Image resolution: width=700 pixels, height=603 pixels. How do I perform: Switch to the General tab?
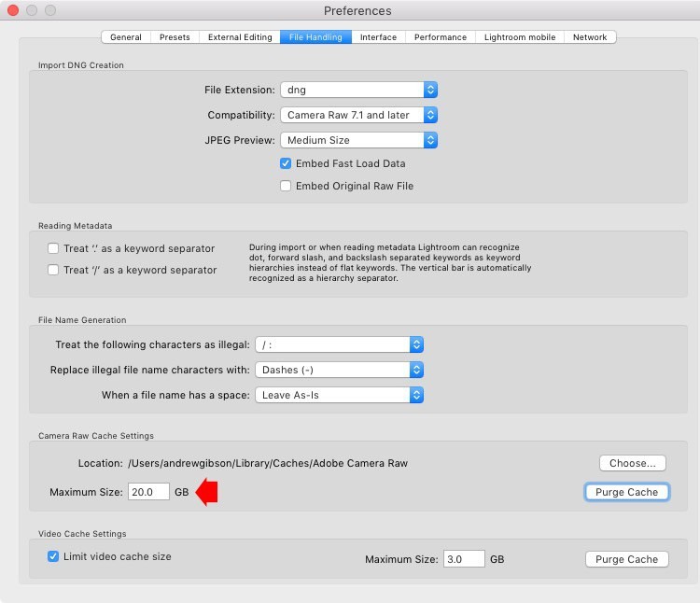tap(126, 37)
